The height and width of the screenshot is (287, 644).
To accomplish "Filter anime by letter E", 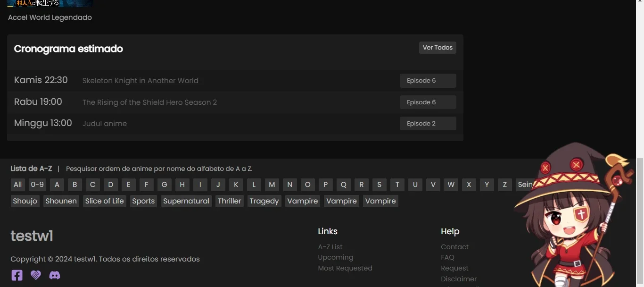I will (x=128, y=185).
